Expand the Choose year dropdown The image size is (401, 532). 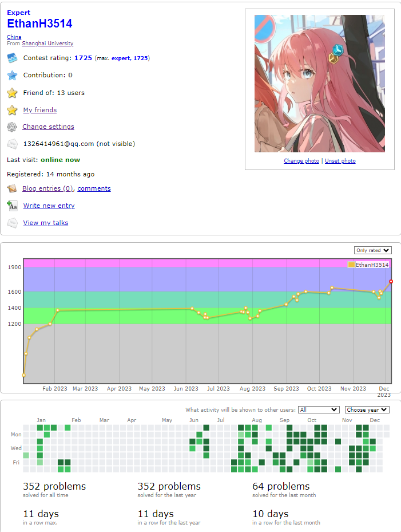point(367,410)
